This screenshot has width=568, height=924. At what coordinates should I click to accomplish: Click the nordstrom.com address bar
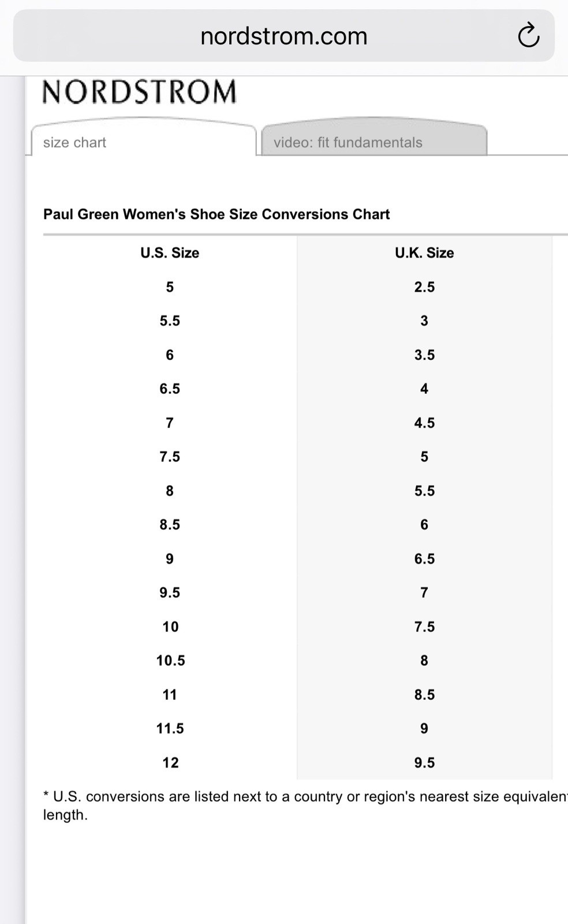point(284,36)
